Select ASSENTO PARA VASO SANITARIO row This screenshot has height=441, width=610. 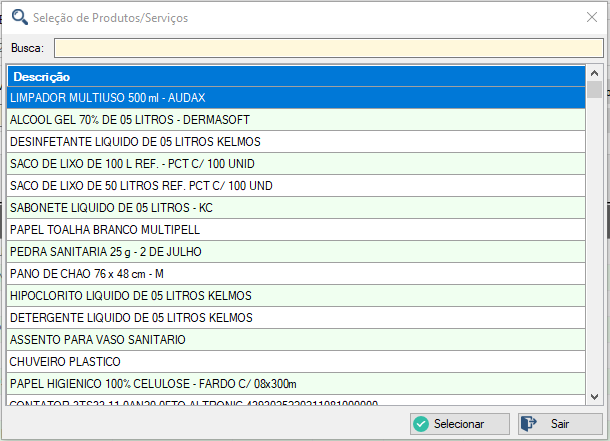click(x=296, y=340)
